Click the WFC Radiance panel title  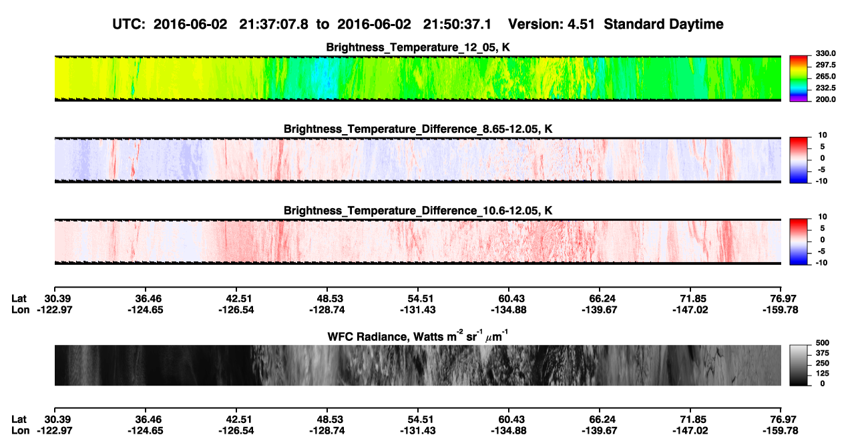click(417, 336)
